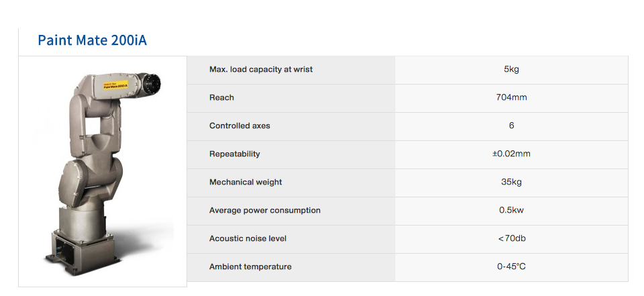Click the Controlled axes label
The width and height of the screenshot is (644, 296).
coord(239,126)
